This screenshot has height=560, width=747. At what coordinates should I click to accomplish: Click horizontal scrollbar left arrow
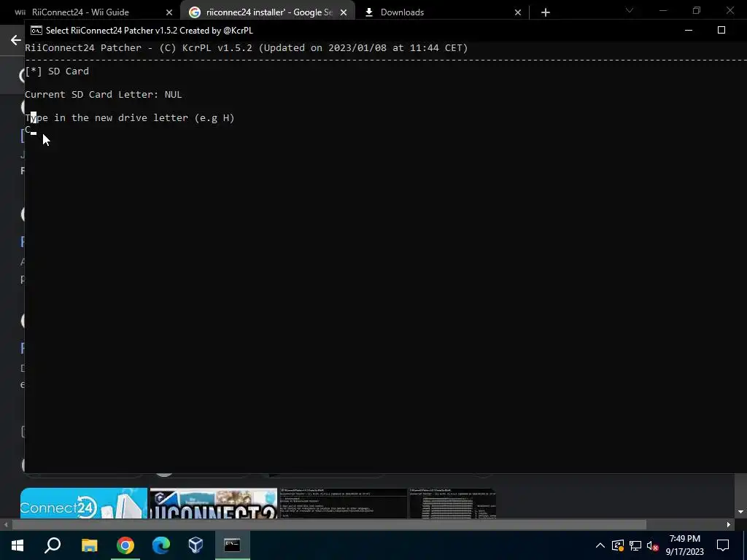(5, 524)
